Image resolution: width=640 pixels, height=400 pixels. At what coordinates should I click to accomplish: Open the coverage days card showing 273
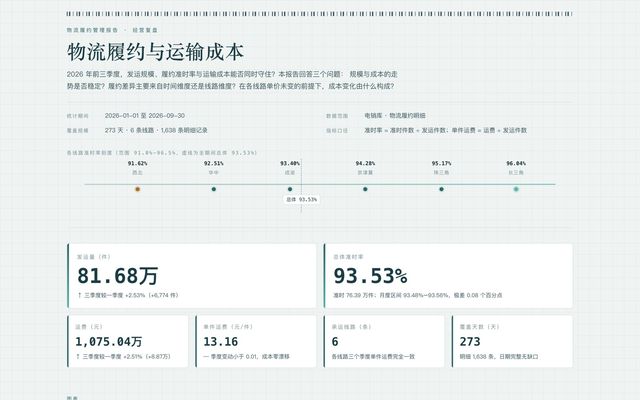pyautogui.click(x=512, y=341)
